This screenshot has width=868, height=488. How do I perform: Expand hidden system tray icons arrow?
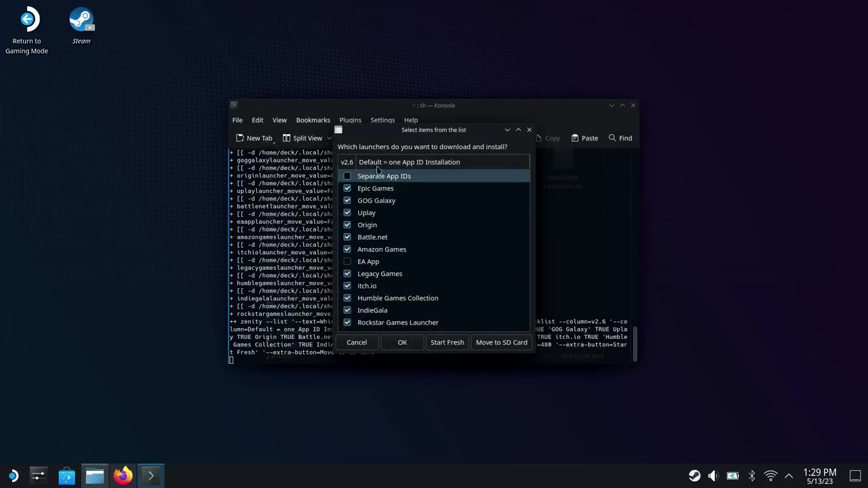(789, 476)
